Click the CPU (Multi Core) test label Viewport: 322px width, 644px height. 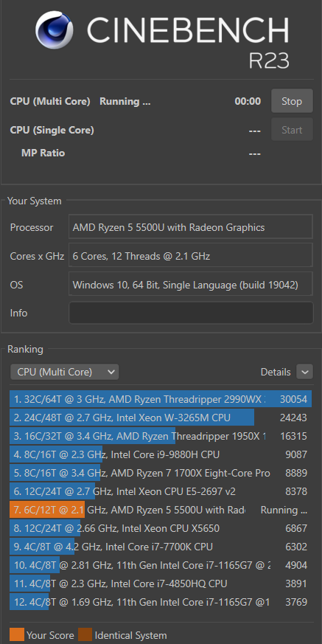coord(50,102)
